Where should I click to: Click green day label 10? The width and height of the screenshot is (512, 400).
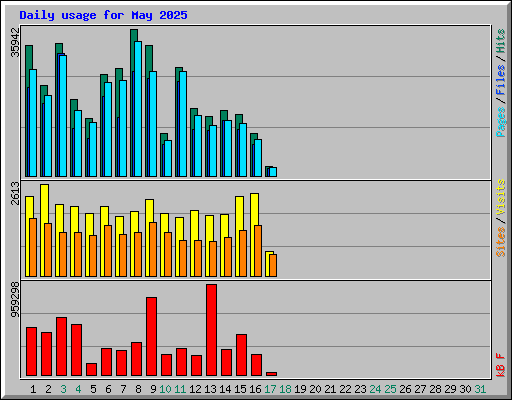coord(165,389)
